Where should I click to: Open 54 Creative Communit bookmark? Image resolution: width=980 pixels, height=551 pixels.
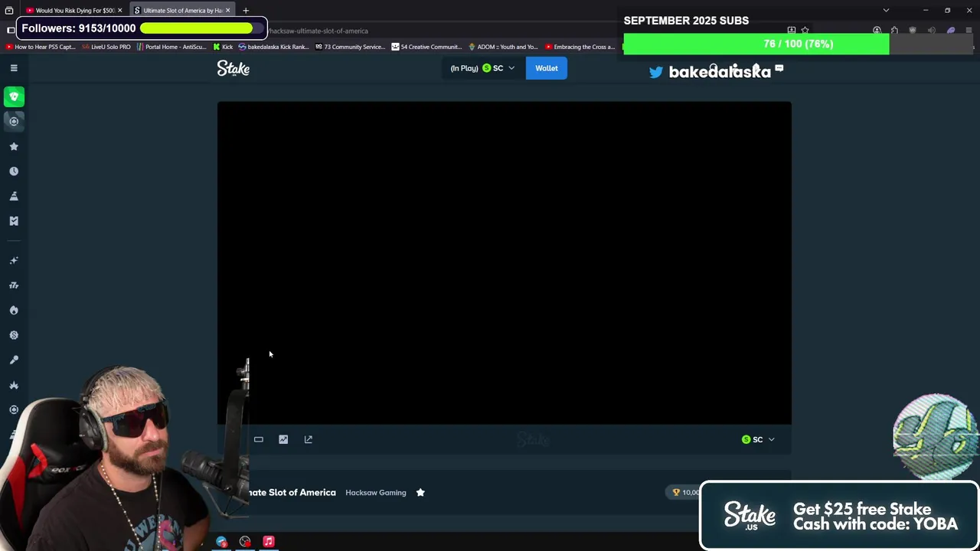click(x=426, y=47)
